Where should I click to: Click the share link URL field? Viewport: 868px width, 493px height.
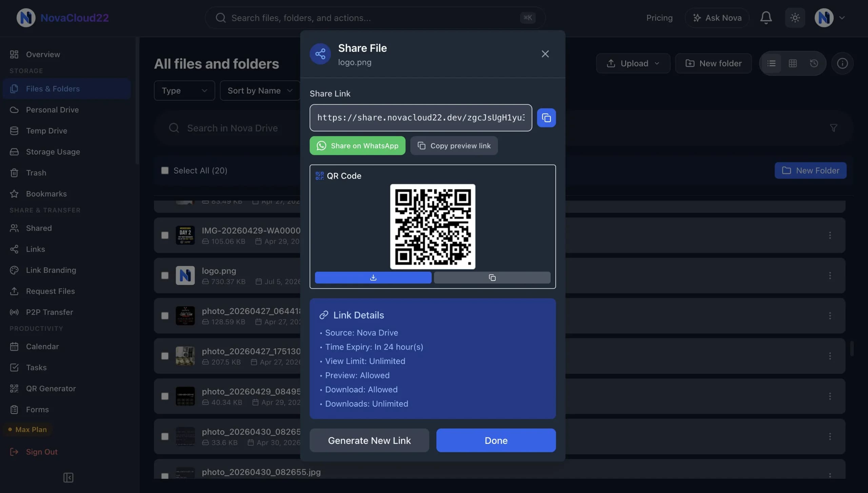tap(420, 118)
